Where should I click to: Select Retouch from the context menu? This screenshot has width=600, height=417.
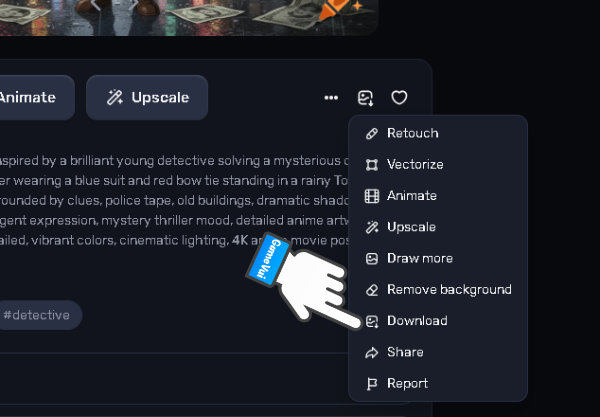click(438, 133)
